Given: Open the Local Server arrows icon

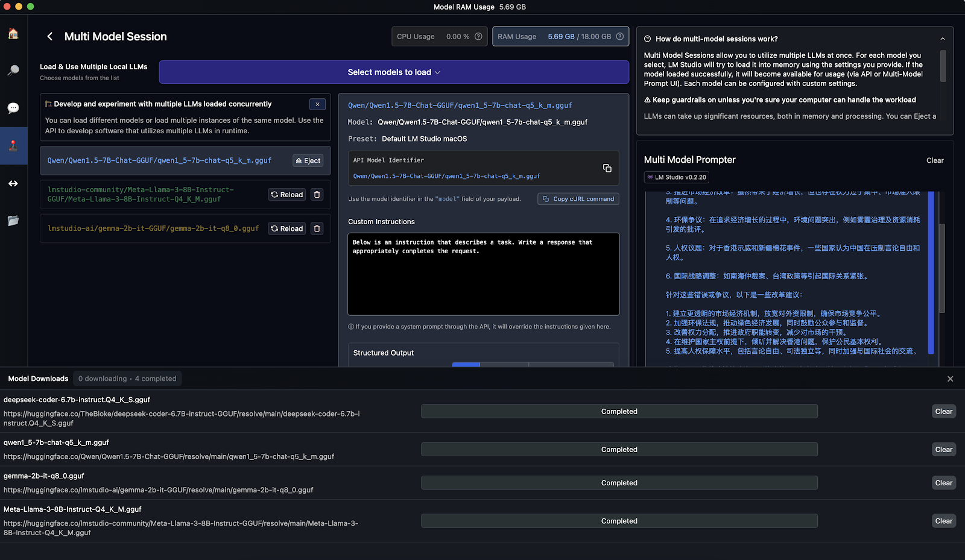Looking at the screenshot, I should coord(13,183).
